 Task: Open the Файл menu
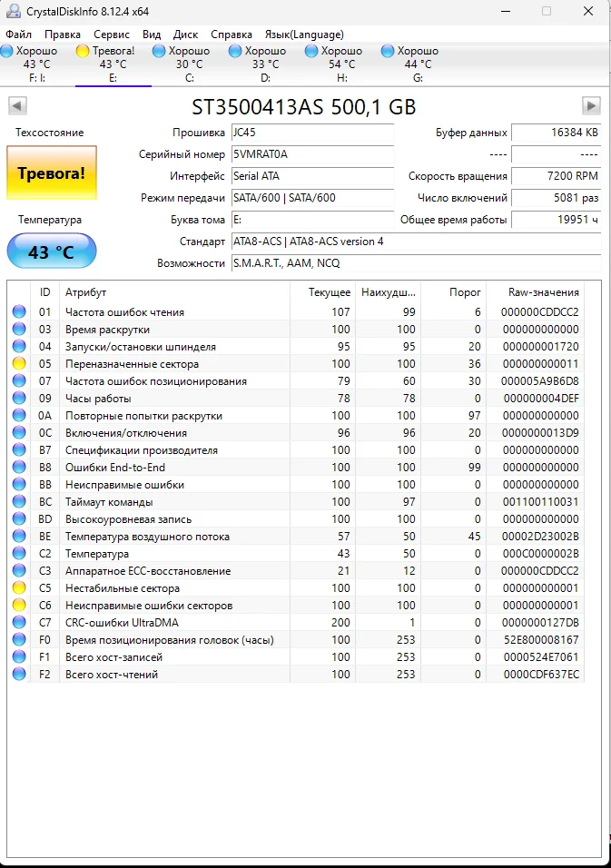click(18, 35)
